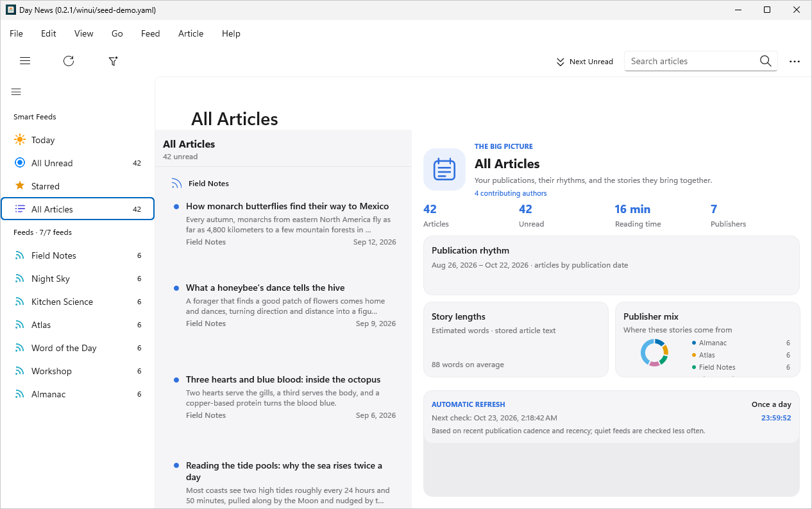The width and height of the screenshot is (812, 509).
Task: Collapse the sidebar with its hamburger icon
Action: click(x=16, y=92)
